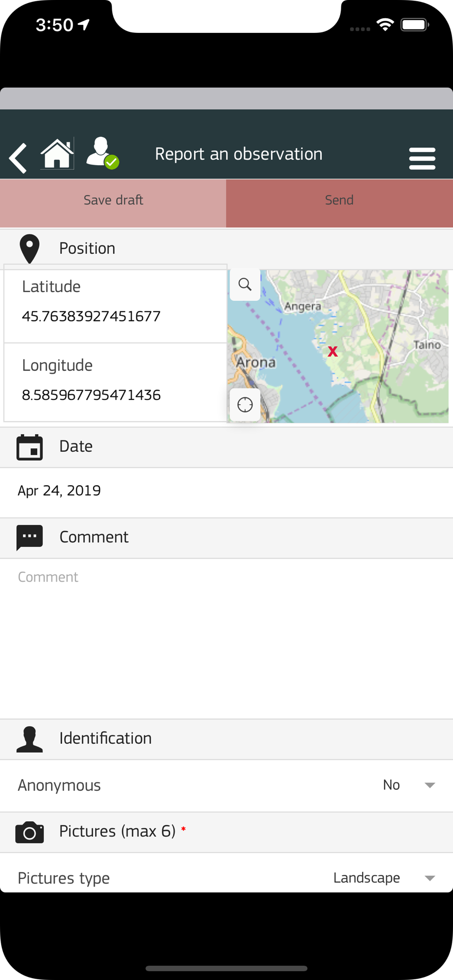Screen dimensions: 453x980
Task: Click the red X marker on map
Action: (x=333, y=351)
